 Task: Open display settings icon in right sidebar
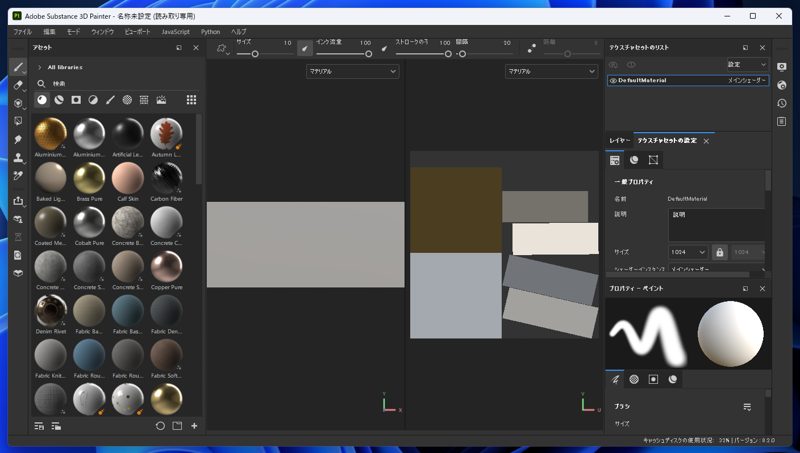[781, 67]
